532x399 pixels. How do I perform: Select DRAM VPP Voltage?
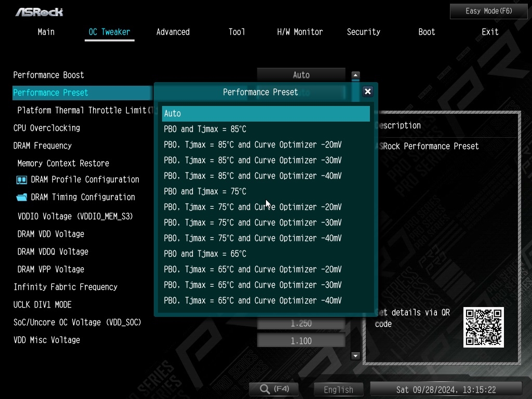pyautogui.click(x=51, y=270)
